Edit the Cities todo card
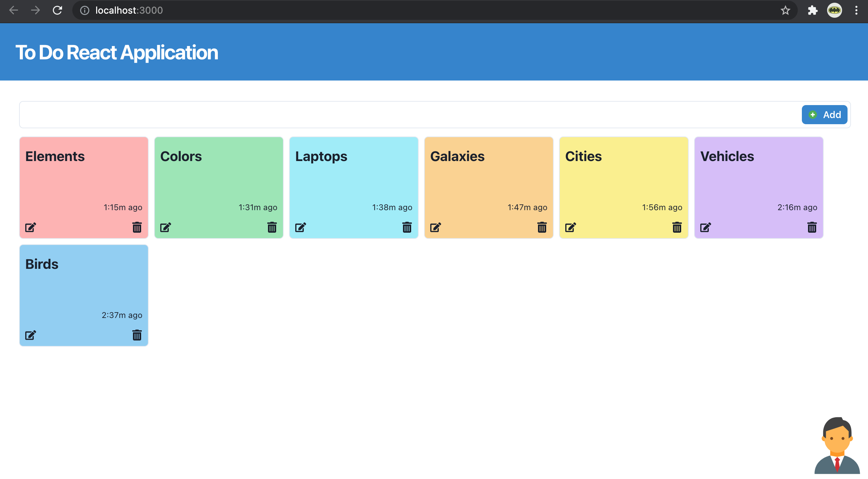Screen dimensions: 868x479 click(x=570, y=227)
